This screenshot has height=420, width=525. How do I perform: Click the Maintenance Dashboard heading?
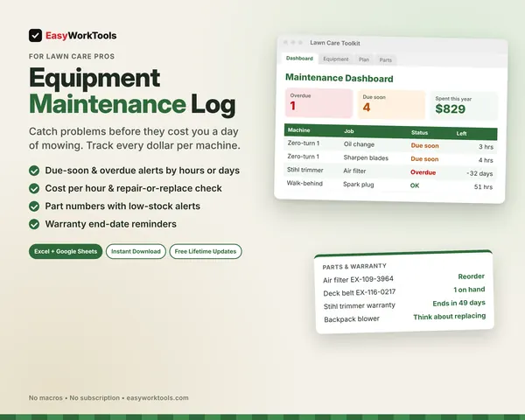click(339, 78)
